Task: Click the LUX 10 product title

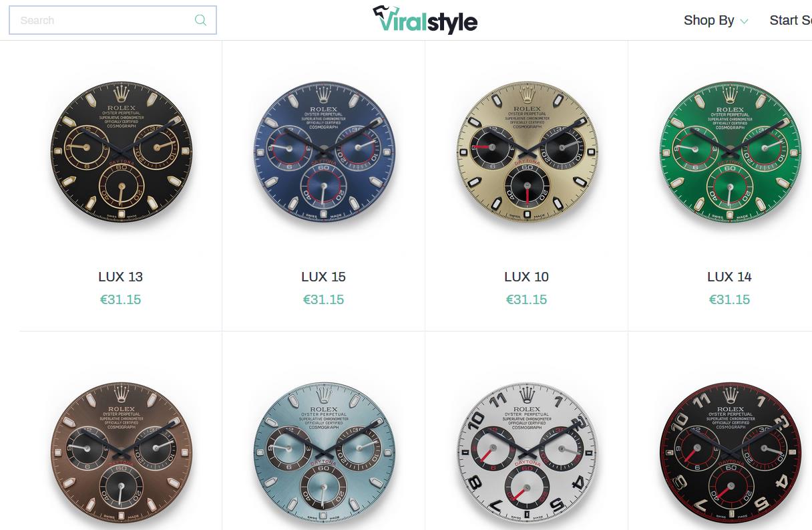Action: click(x=527, y=277)
